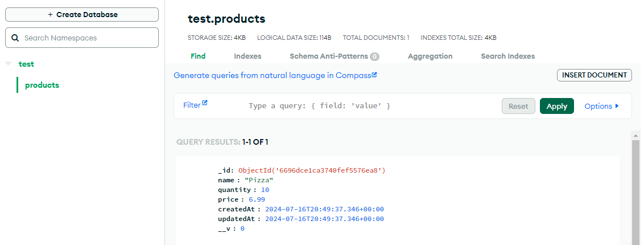Click the Create Database button
The height and width of the screenshot is (245, 644).
(x=82, y=15)
